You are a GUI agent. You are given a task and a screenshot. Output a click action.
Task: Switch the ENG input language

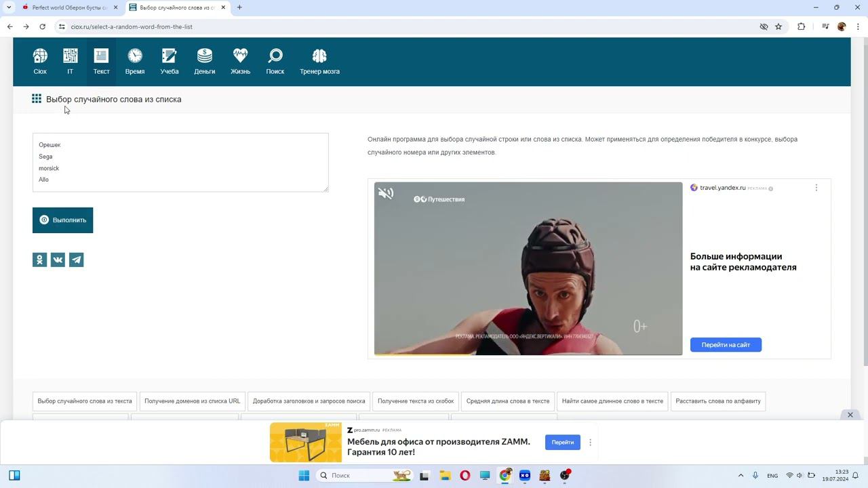pos(772,476)
